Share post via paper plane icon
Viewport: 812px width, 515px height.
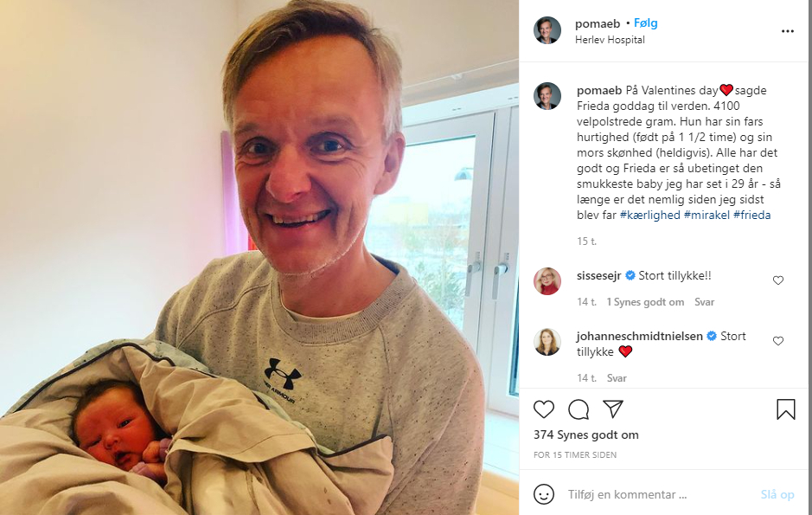(x=613, y=409)
